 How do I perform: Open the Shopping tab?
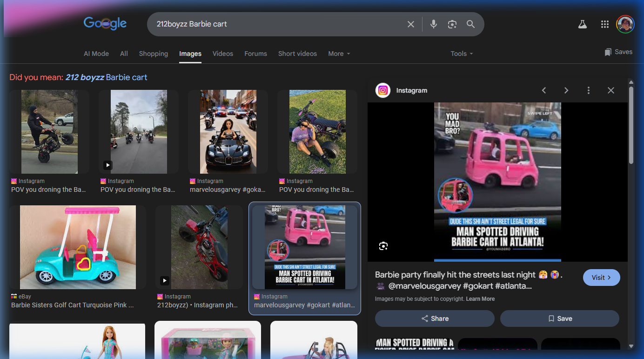154,54
